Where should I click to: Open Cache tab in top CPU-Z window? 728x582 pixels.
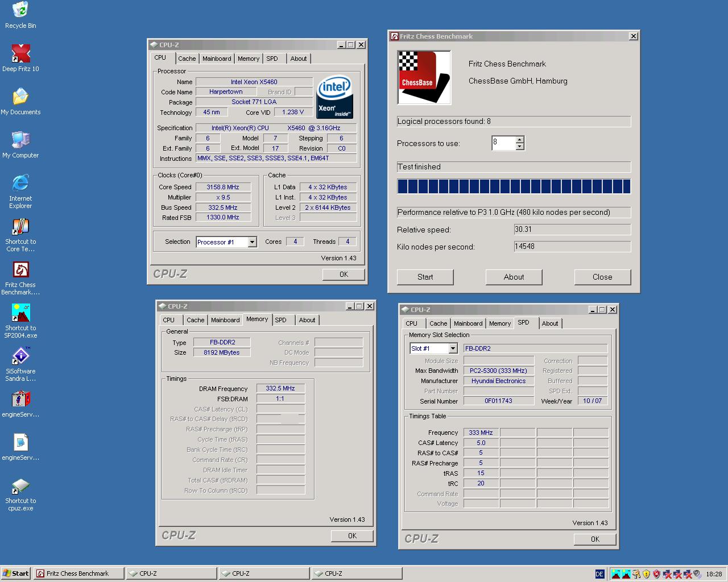coord(187,59)
